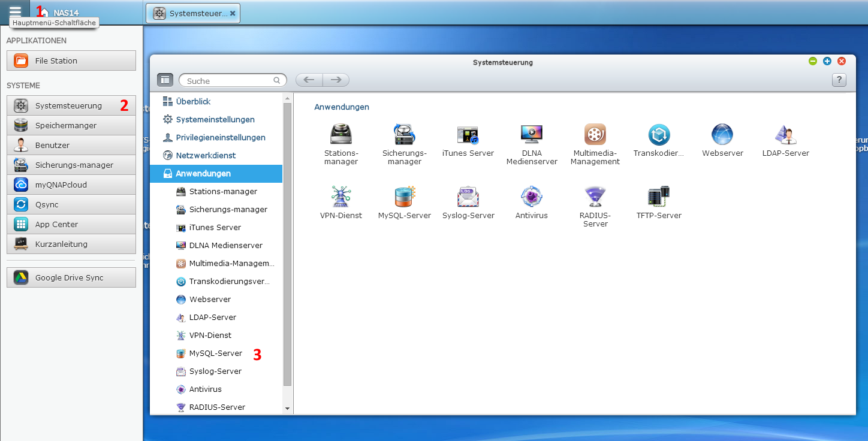Expand Systemeinstellungen in the sidebar
The image size is (868, 441).
tap(216, 120)
